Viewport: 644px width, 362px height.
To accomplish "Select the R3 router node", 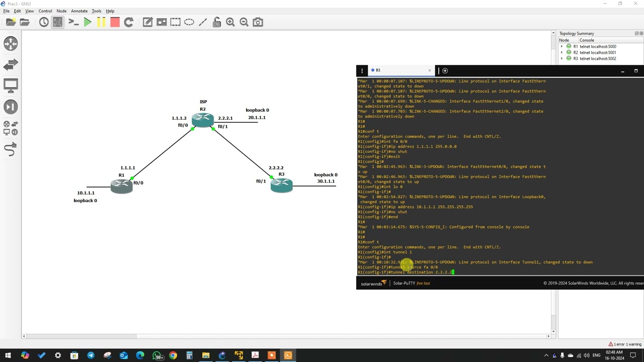I will coord(282,186).
